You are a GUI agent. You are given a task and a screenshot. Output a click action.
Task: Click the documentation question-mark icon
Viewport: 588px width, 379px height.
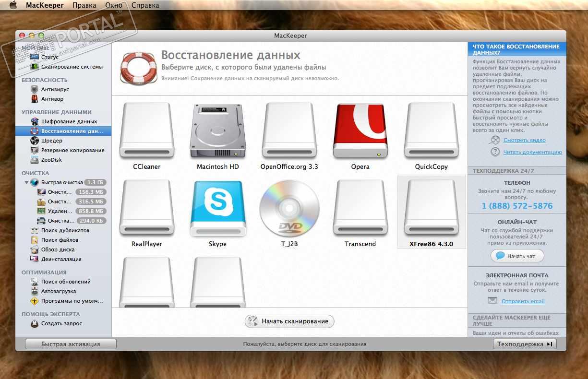[495, 152]
